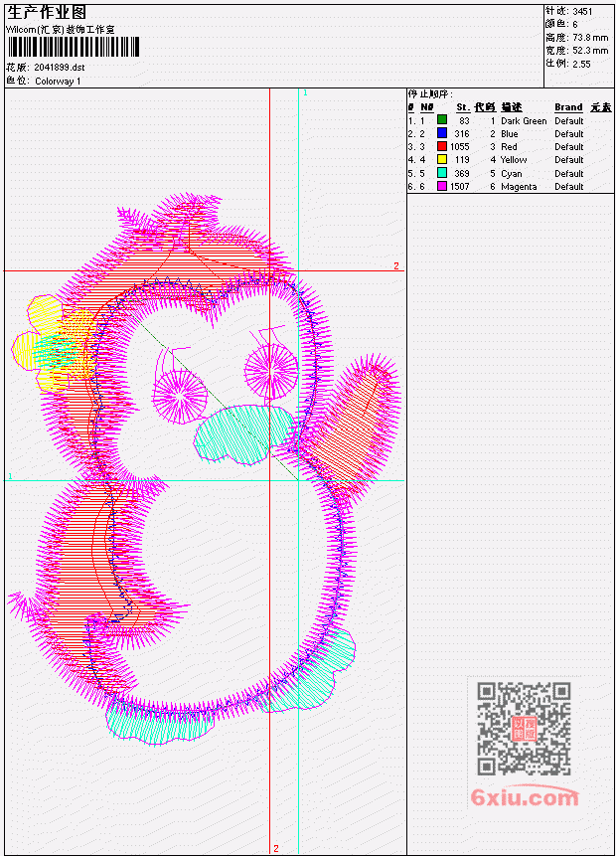Click the width value '52.3 mm'
This screenshot has width=616, height=856.
pyautogui.click(x=590, y=51)
